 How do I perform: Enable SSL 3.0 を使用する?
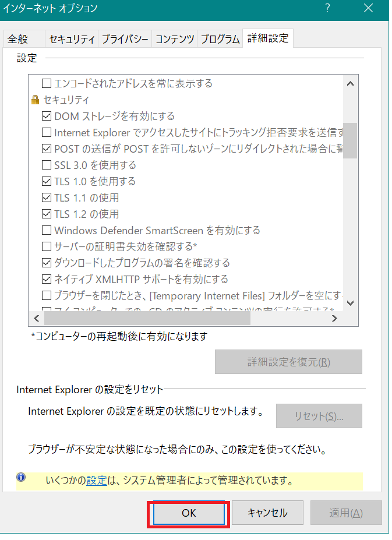click(47, 165)
